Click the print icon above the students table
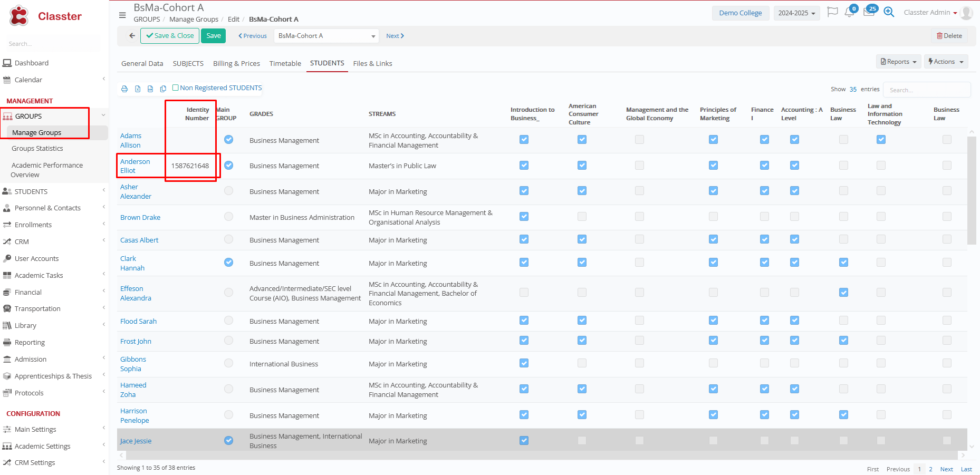980x475 pixels. 124,89
